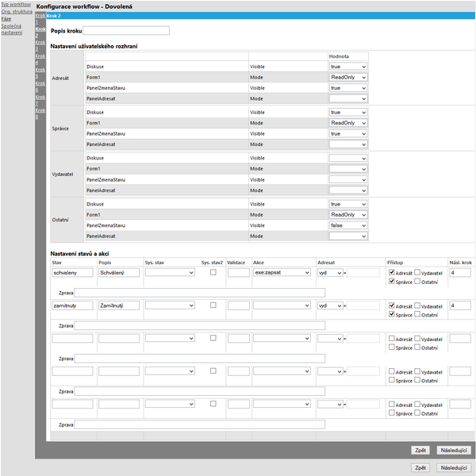
Task: Focus Validace field in schvaleny row
Action: pos(239,273)
